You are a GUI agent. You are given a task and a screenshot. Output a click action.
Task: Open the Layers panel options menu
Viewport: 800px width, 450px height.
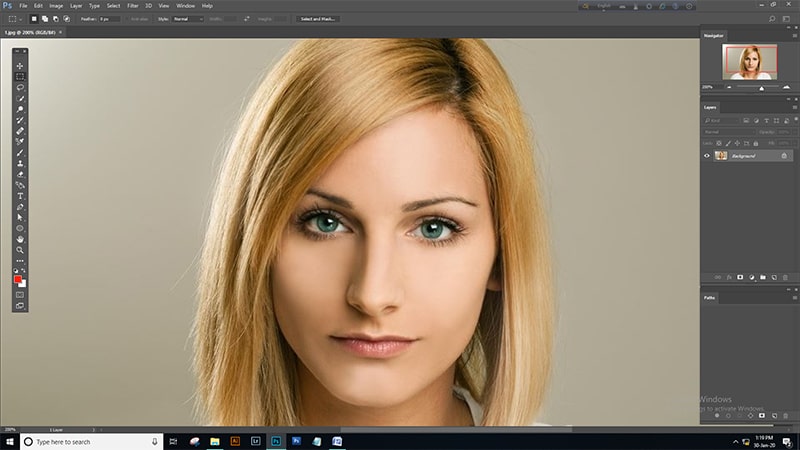(x=794, y=107)
